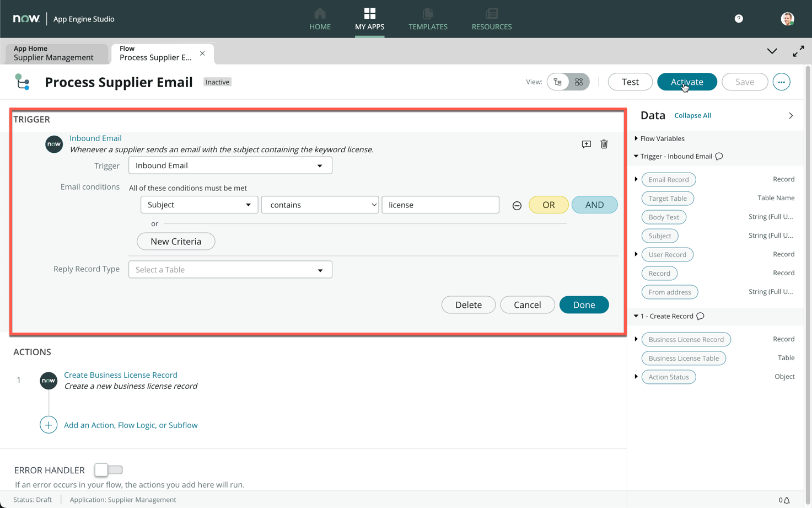
Task: Toggle the Error Handler switch
Action: pos(109,470)
